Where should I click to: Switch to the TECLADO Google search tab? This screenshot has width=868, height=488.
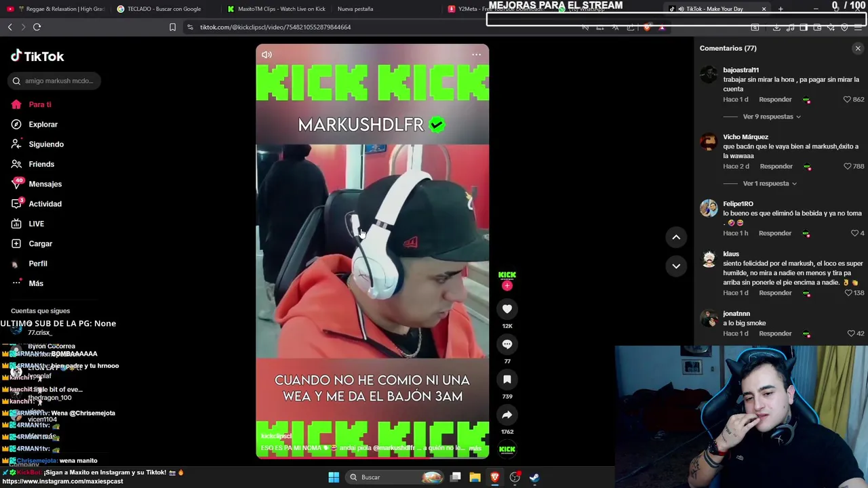pyautogui.click(x=164, y=9)
